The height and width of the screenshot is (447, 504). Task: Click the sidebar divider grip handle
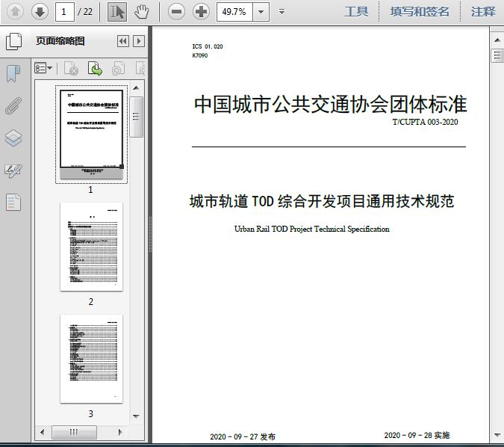point(150,235)
